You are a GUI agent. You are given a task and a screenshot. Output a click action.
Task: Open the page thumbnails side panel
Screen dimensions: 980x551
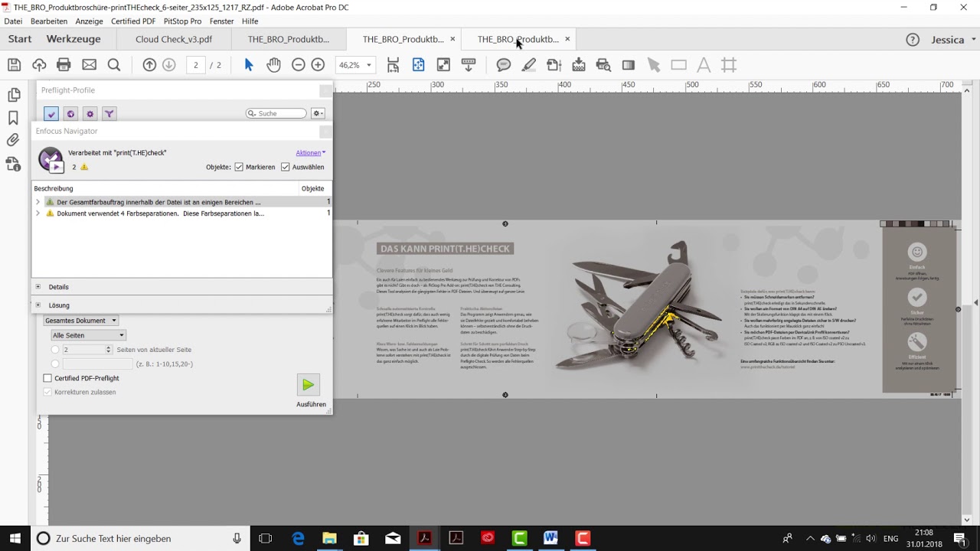coord(14,95)
